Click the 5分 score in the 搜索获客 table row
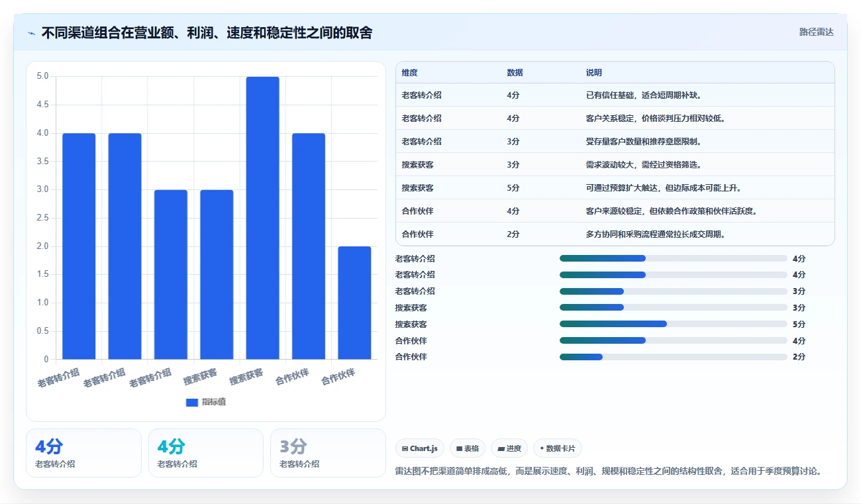 point(513,188)
